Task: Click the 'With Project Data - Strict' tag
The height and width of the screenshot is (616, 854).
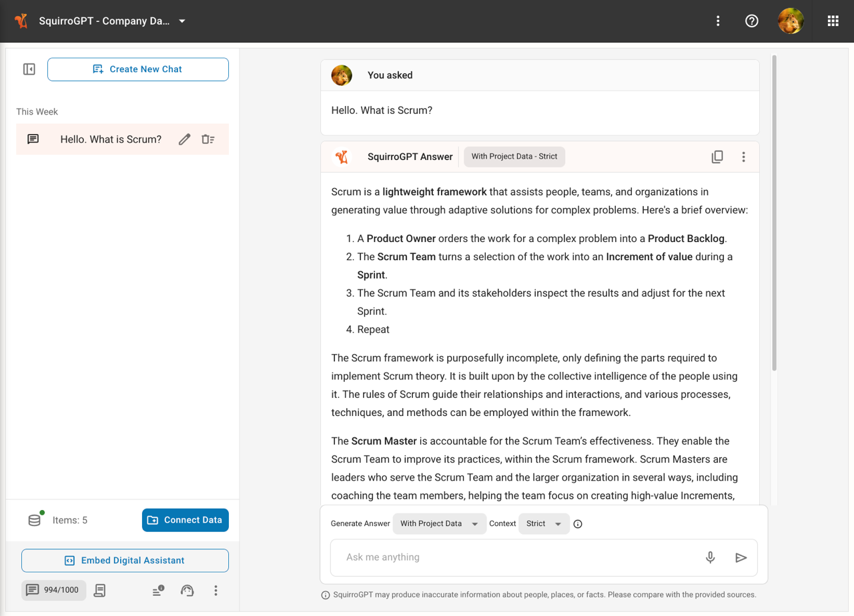Action: pyautogui.click(x=514, y=157)
